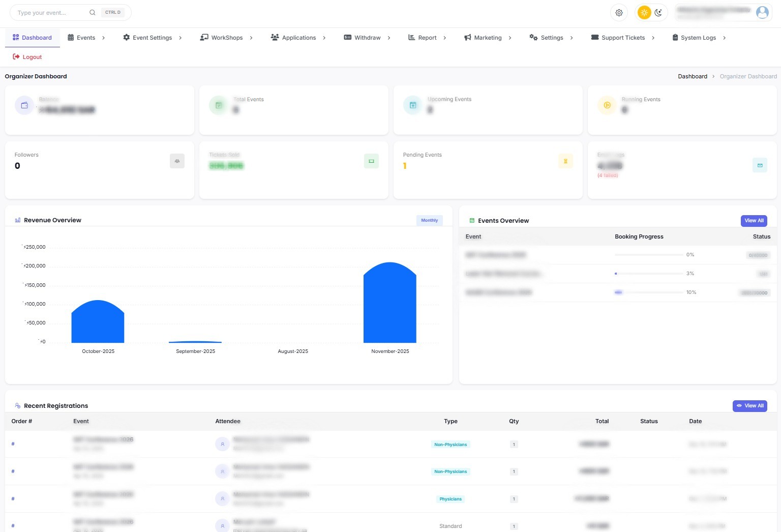Click Logout link
Image resolution: width=781 pixels, height=532 pixels.
[x=27, y=57]
